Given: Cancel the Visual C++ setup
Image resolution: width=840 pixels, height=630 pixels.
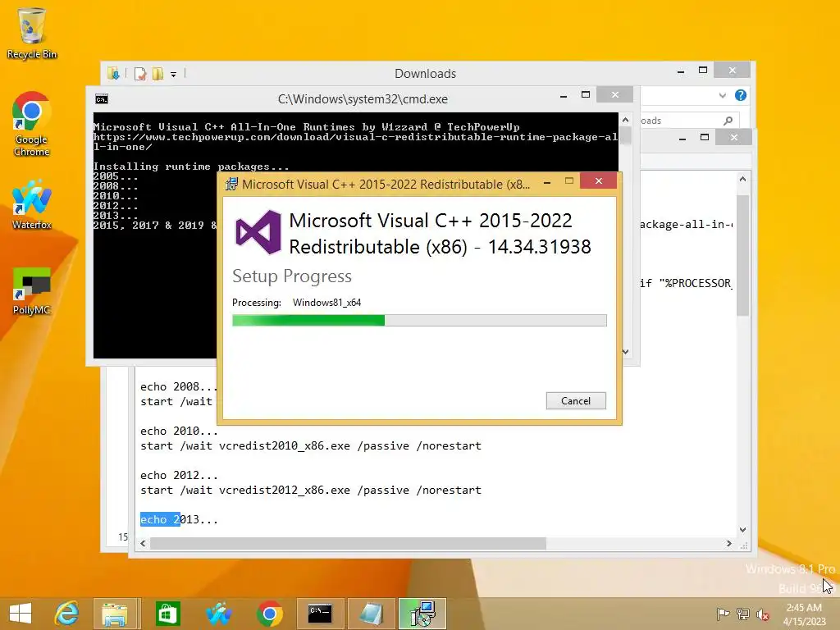Looking at the screenshot, I should coord(576,400).
